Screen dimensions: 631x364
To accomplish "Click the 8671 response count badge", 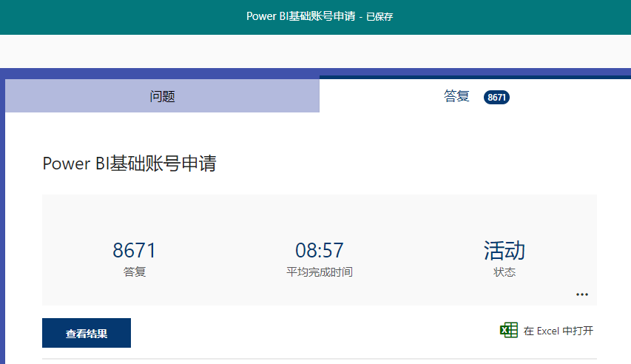I will point(496,97).
